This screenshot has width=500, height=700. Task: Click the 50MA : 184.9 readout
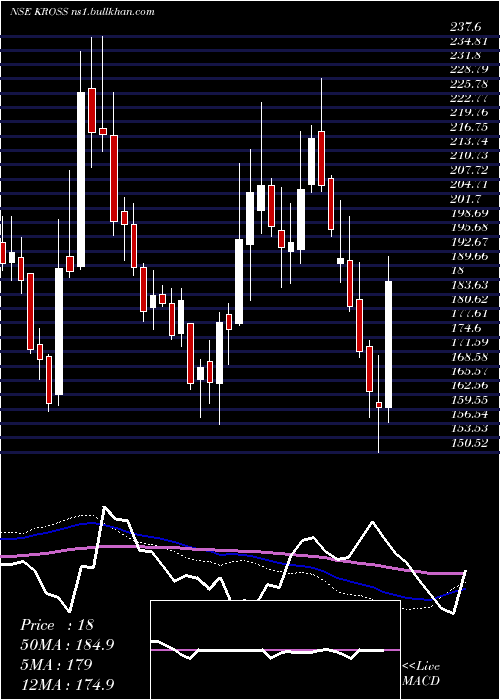coord(67,644)
